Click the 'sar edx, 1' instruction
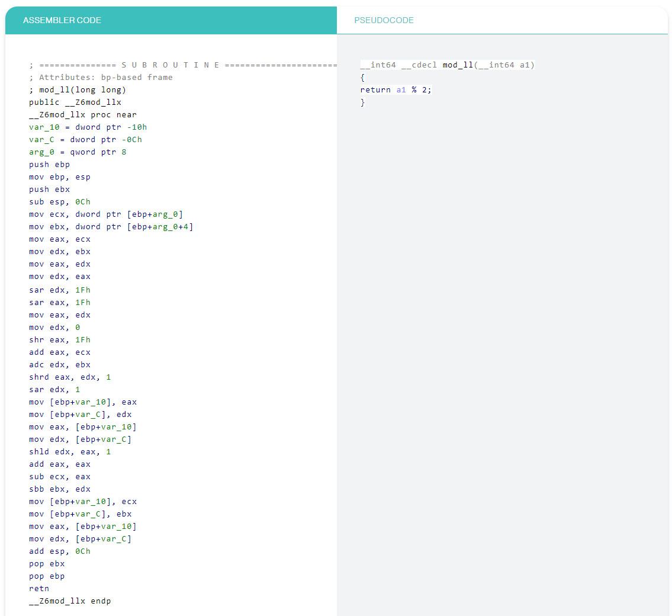Viewport: 672px width, 616px height. click(54, 390)
